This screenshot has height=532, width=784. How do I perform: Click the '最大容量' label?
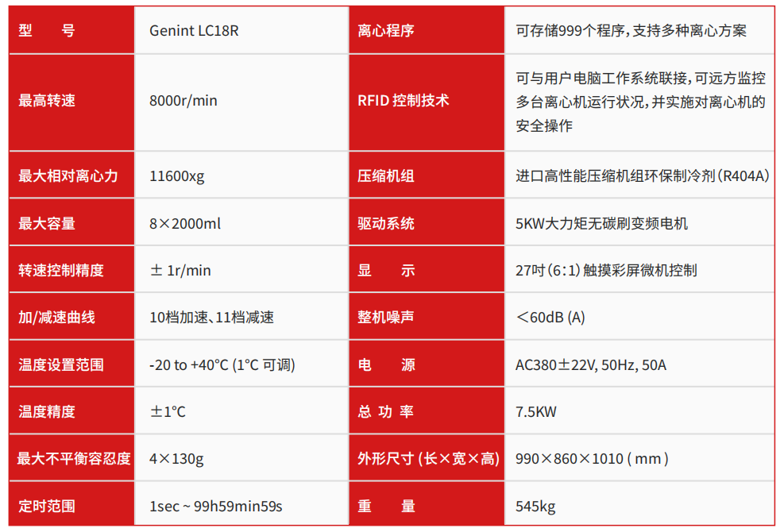47,223
